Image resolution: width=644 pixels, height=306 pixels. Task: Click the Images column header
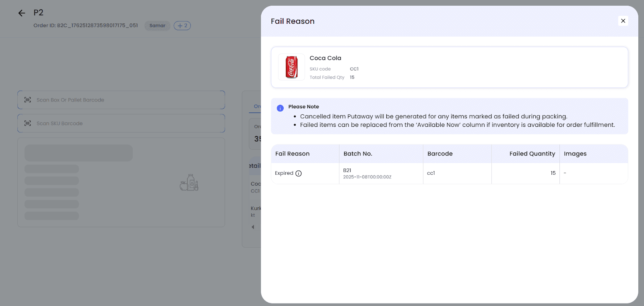click(x=575, y=154)
